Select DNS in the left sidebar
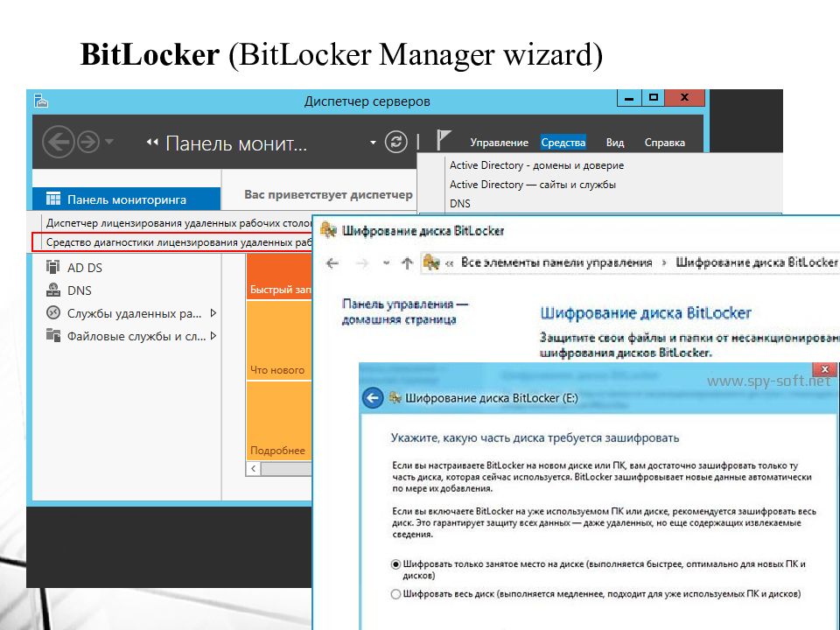 click(79, 290)
